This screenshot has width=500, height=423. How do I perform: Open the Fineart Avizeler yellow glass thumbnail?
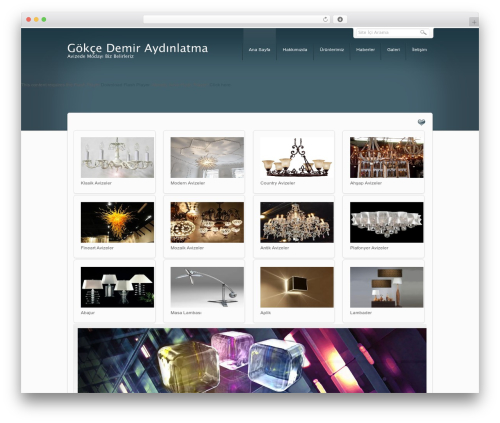point(117,222)
